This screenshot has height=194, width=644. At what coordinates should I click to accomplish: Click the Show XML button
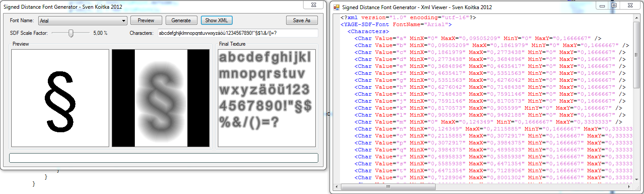coord(217,20)
